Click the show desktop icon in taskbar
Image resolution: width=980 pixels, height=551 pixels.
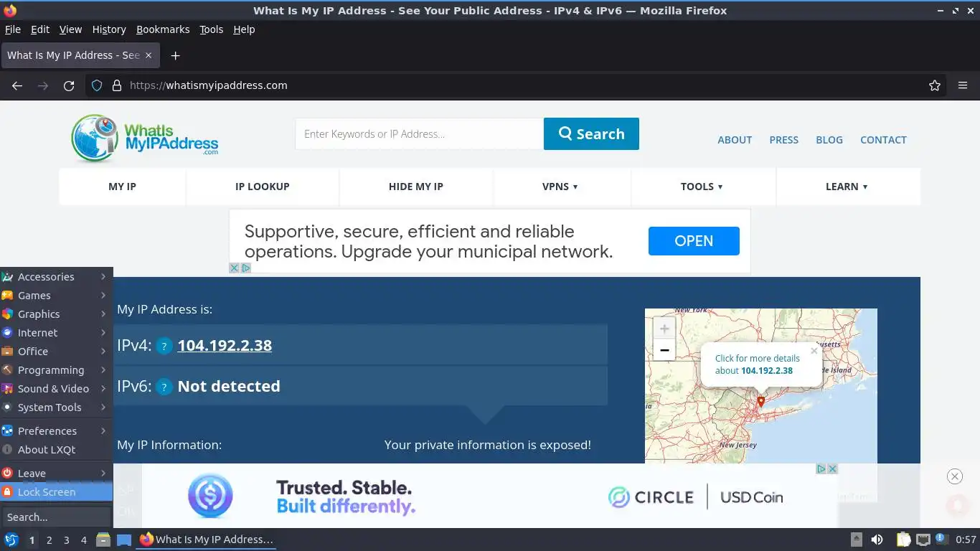(124, 540)
